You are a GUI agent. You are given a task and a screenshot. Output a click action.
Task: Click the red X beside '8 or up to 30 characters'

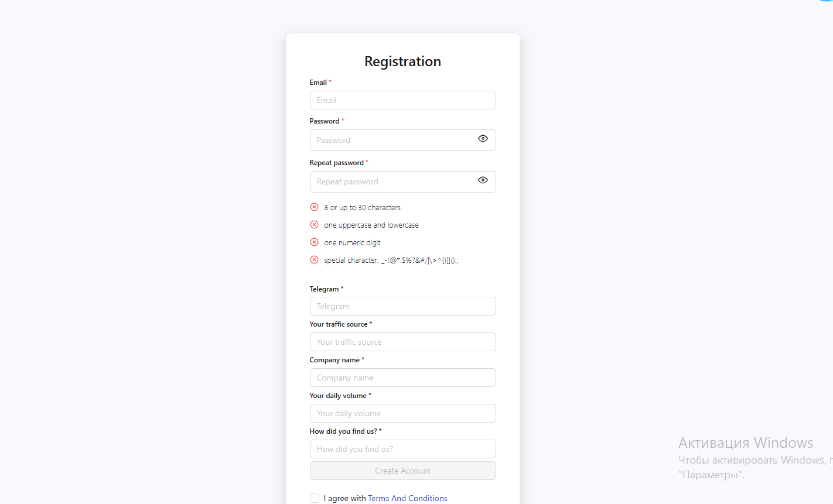[x=315, y=207]
